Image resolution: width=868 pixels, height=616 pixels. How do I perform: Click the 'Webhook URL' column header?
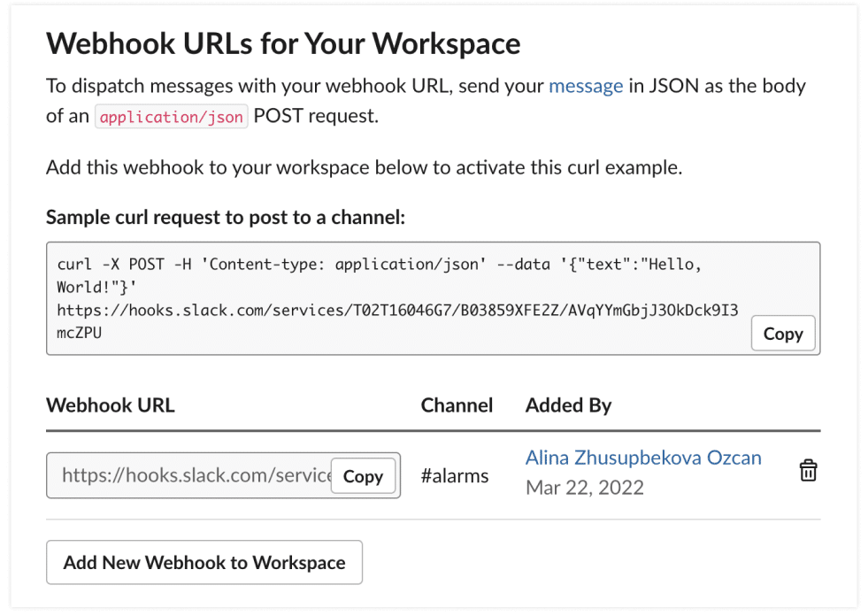[x=111, y=405]
